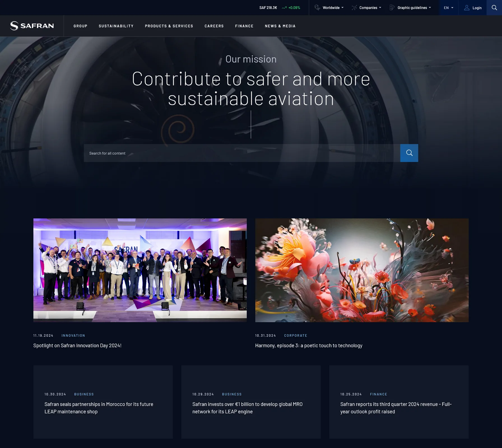Click the Finance category tag
This screenshot has width=502, height=448.
[x=378, y=394]
